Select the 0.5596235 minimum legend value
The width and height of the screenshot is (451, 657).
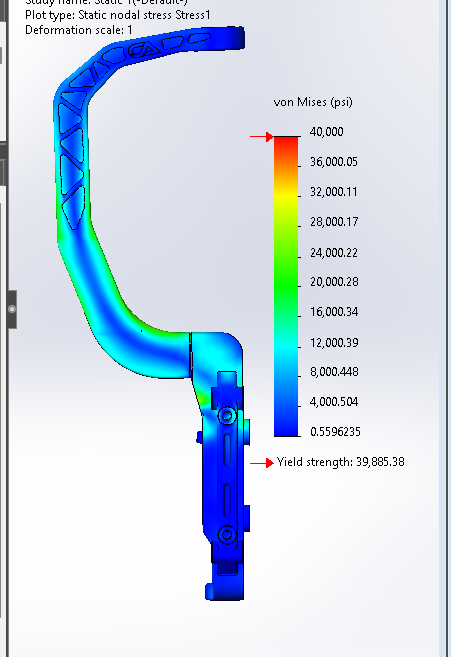(x=335, y=432)
